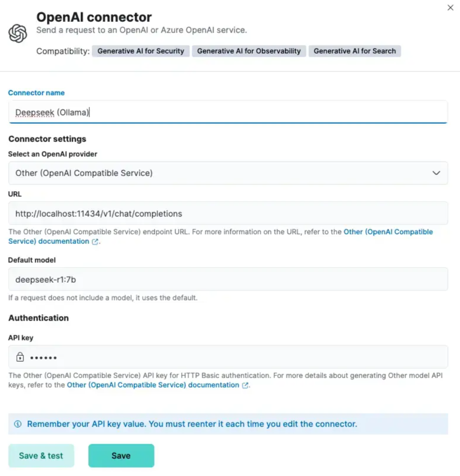Click the Generative AI for Observability badge

249,51
